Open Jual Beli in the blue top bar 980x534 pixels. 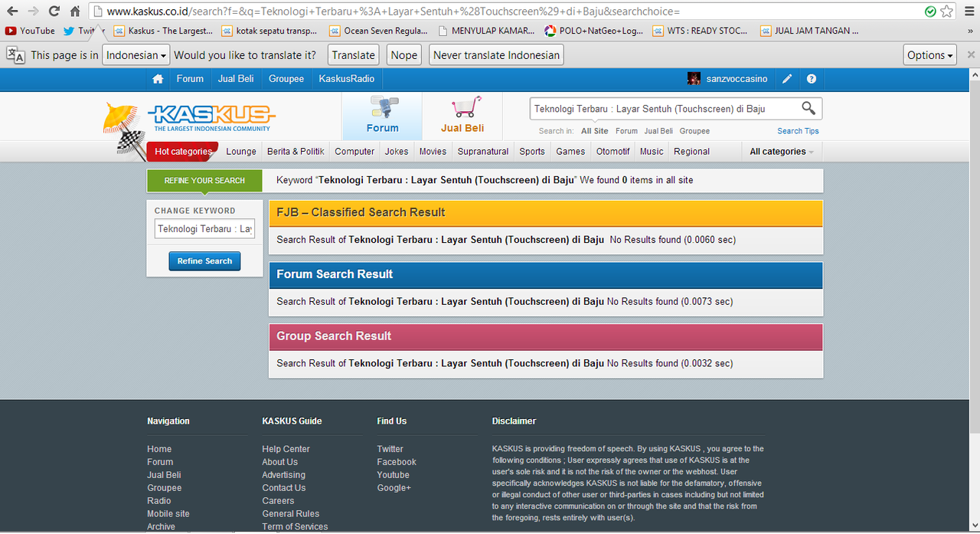pyautogui.click(x=236, y=79)
